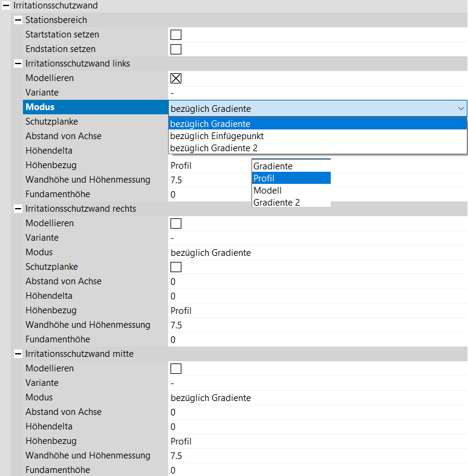
Task: Pick 'Modell' in the Höhenbezug list
Action: coord(267,191)
